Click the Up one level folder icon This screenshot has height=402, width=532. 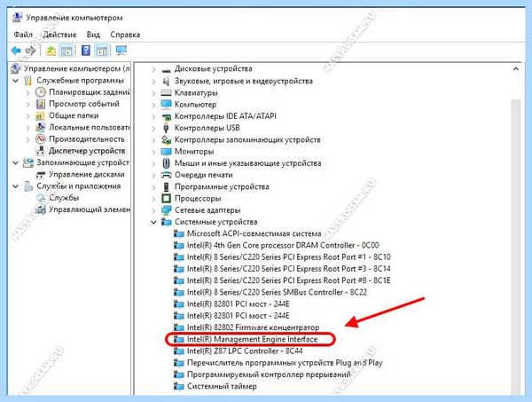(x=51, y=51)
